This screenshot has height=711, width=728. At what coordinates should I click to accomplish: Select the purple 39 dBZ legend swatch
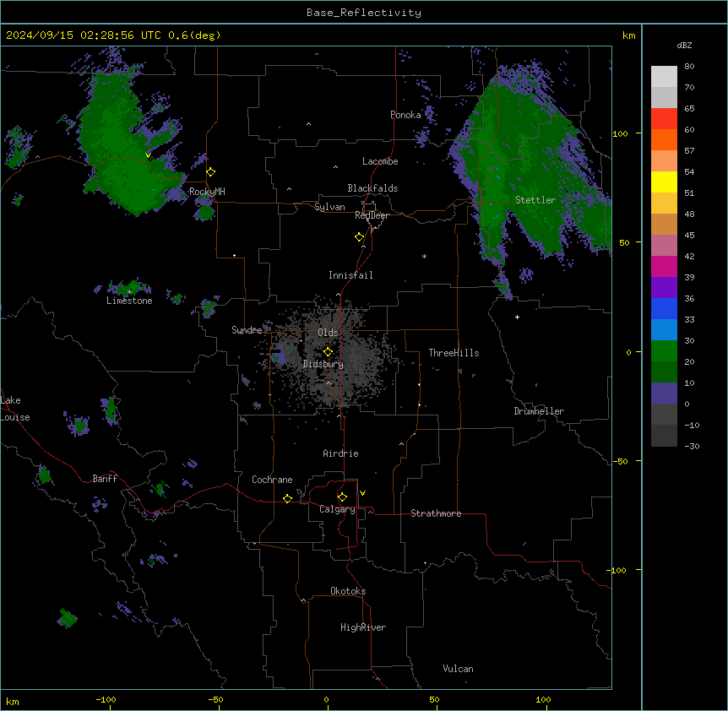pos(664,288)
